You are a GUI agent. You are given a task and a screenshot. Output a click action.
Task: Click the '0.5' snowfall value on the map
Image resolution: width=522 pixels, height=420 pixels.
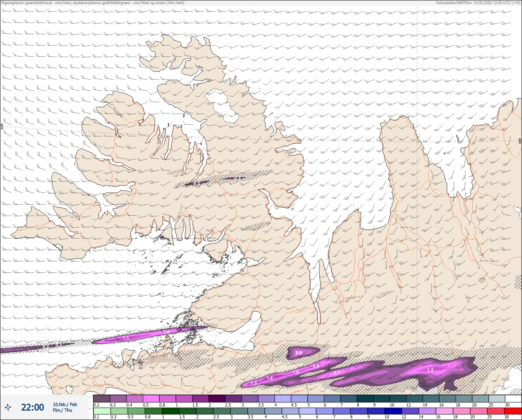point(299,353)
